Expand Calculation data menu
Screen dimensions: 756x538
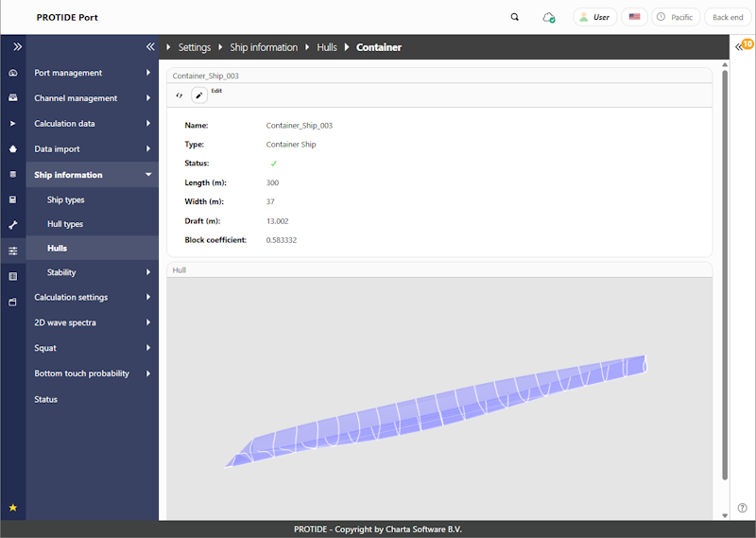(92, 124)
